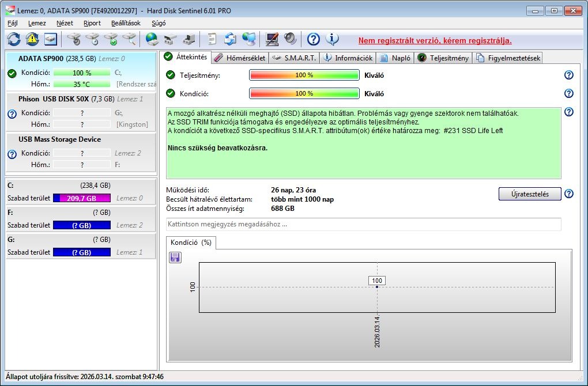
Task: Switch to the S.M.A.R.T. tab
Action: pyautogui.click(x=295, y=58)
